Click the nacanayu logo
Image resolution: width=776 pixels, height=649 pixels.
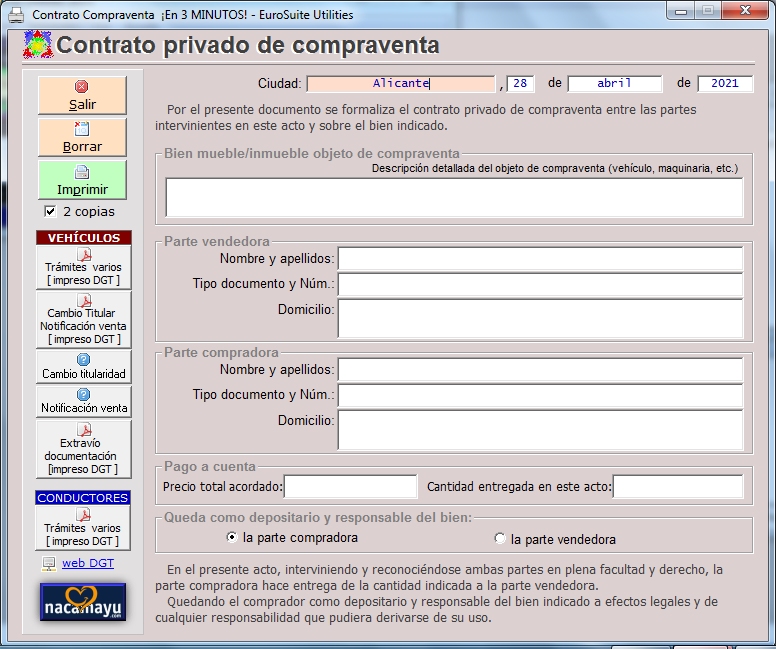pyautogui.click(x=83, y=602)
